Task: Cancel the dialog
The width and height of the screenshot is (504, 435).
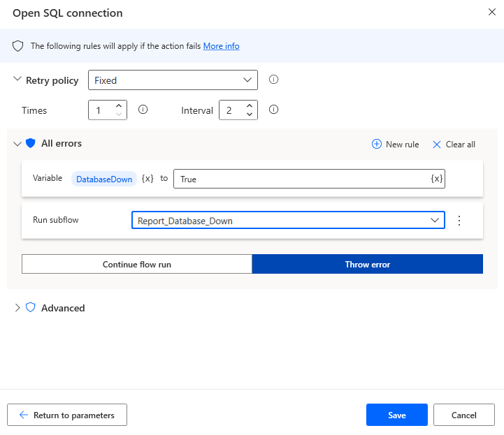Action: (x=464, y=415)
